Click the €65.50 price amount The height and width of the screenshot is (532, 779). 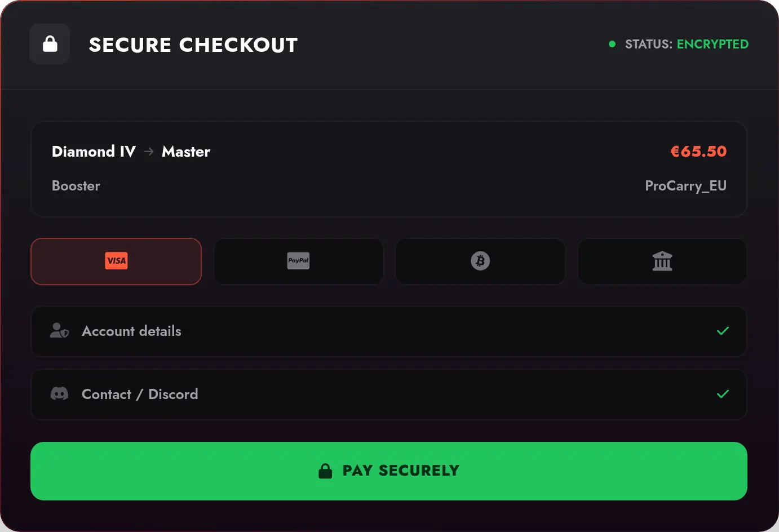pyautogui.click(x=698, y=152)
